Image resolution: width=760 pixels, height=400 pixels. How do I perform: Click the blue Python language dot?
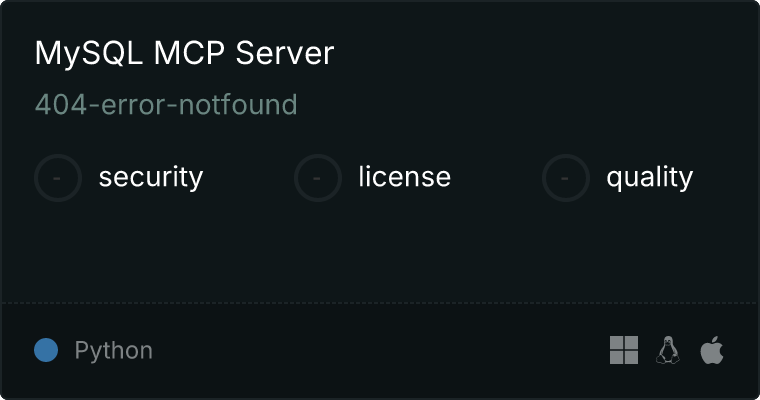coord(46,350)
